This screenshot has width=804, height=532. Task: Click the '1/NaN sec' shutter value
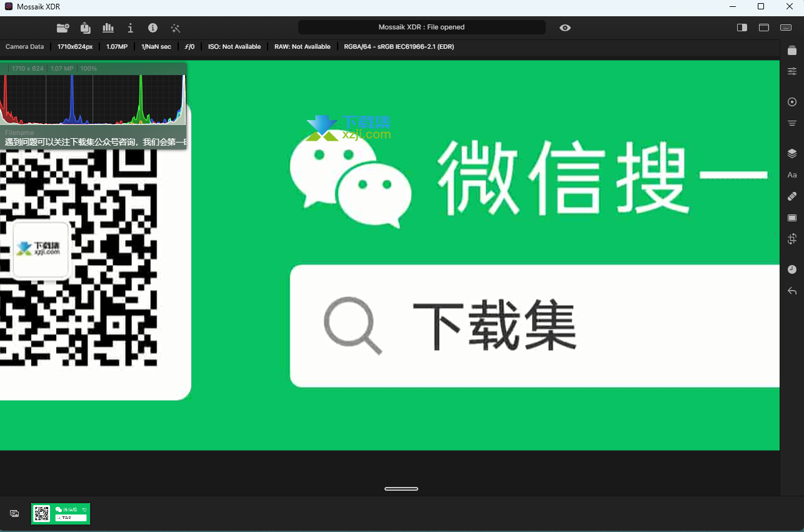(156, 47)
